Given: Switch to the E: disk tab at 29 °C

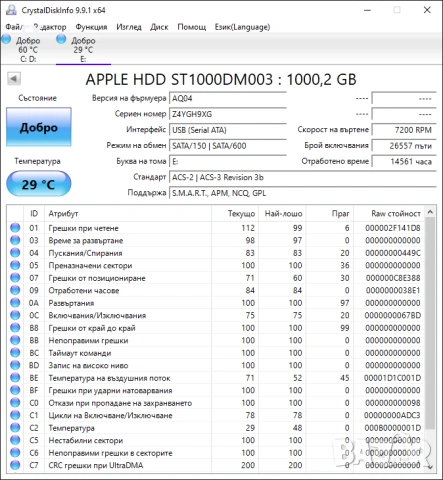Looking at the screenshot, I should pos(83,49).
